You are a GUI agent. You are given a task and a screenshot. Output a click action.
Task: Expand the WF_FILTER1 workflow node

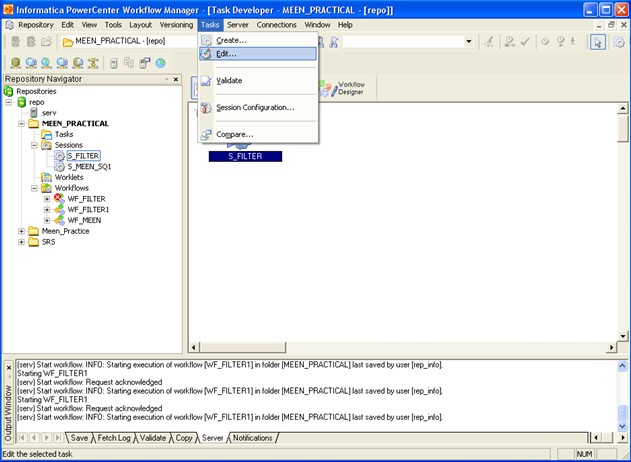[47, 210]
